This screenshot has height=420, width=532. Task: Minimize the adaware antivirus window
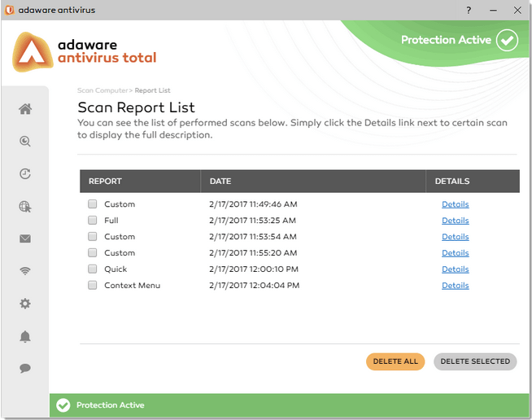(493, 11)
